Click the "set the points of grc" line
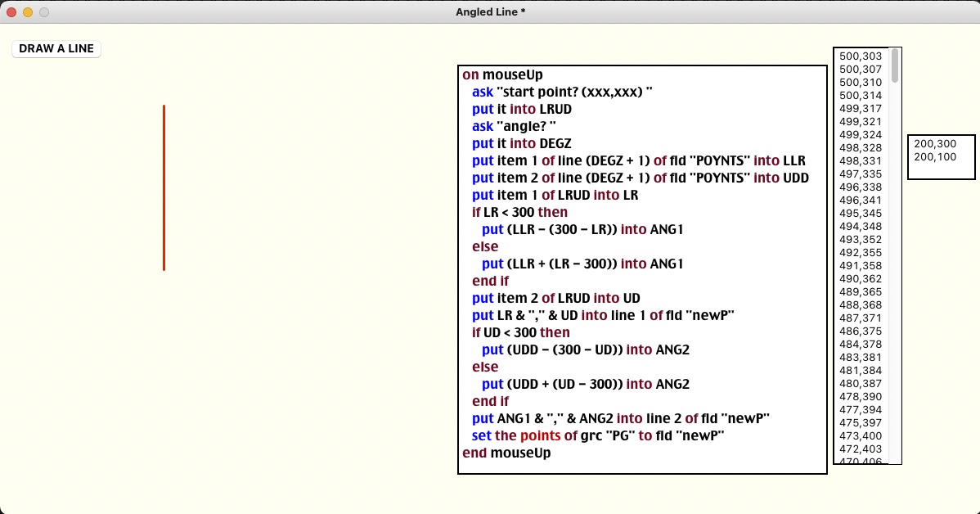 599,435
